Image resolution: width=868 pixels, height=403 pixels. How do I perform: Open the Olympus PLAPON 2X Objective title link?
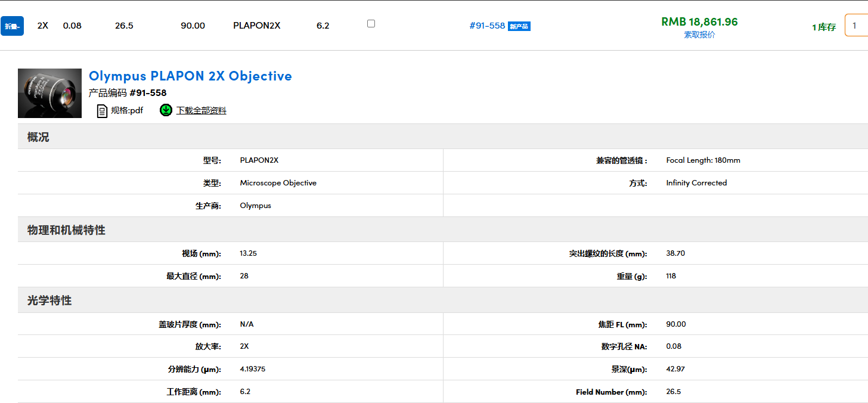190,76
